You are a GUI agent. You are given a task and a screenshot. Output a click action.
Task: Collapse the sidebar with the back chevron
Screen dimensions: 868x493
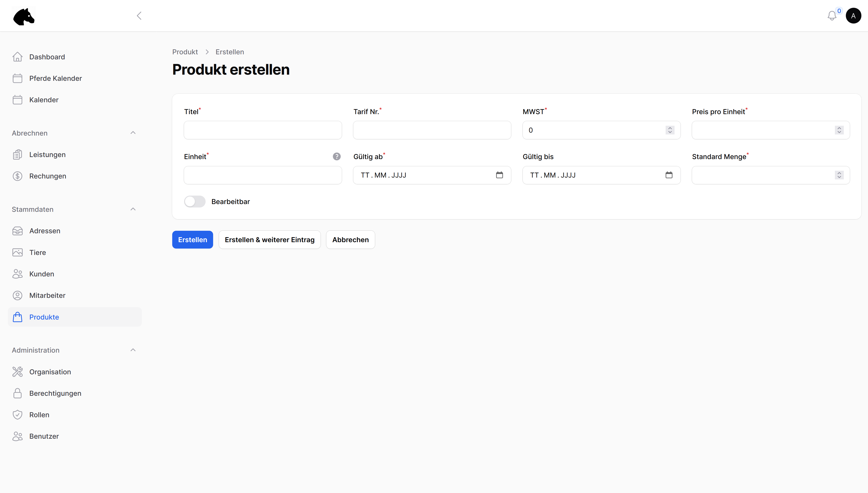139,16
